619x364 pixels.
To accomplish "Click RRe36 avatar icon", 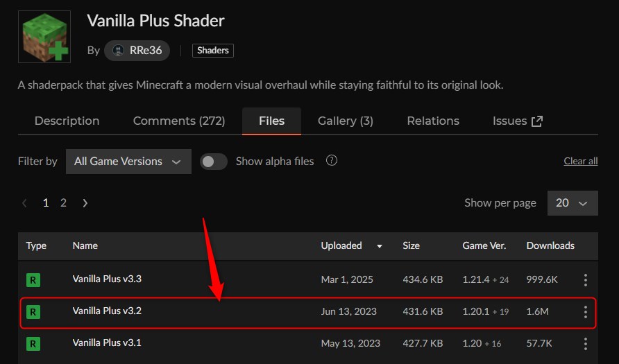I will coord(118,51).
